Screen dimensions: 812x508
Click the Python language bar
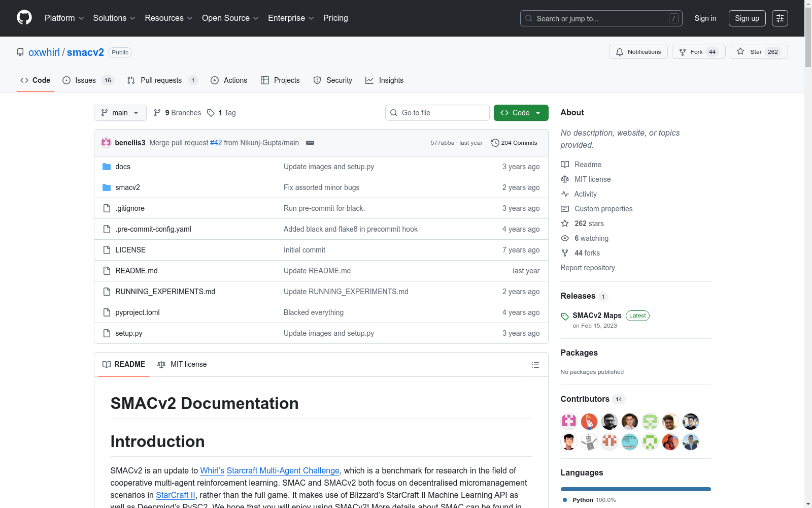point(636,489)
